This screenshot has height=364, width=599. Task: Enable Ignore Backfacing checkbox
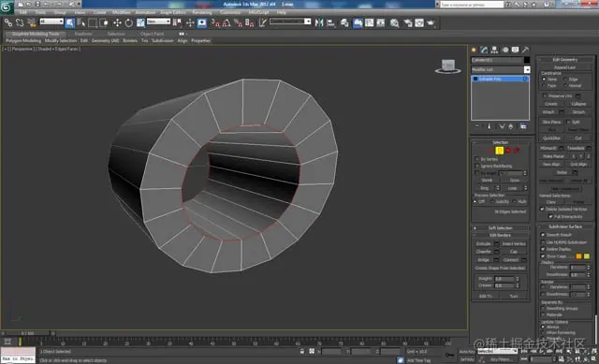coord(476,167)
